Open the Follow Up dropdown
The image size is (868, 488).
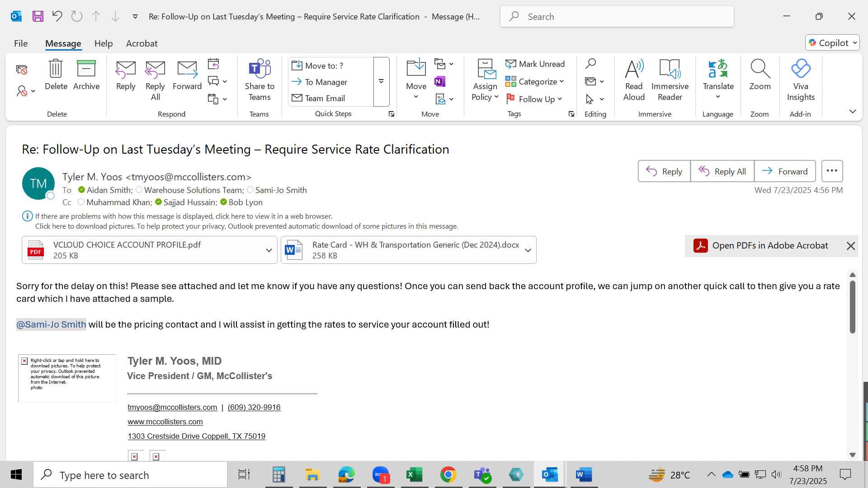534,99
